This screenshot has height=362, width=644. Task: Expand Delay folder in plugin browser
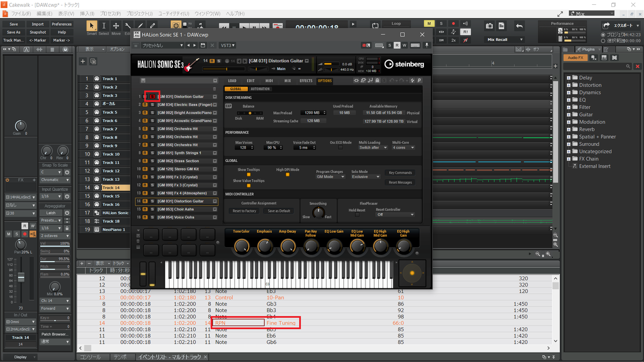tap(569, 78)
